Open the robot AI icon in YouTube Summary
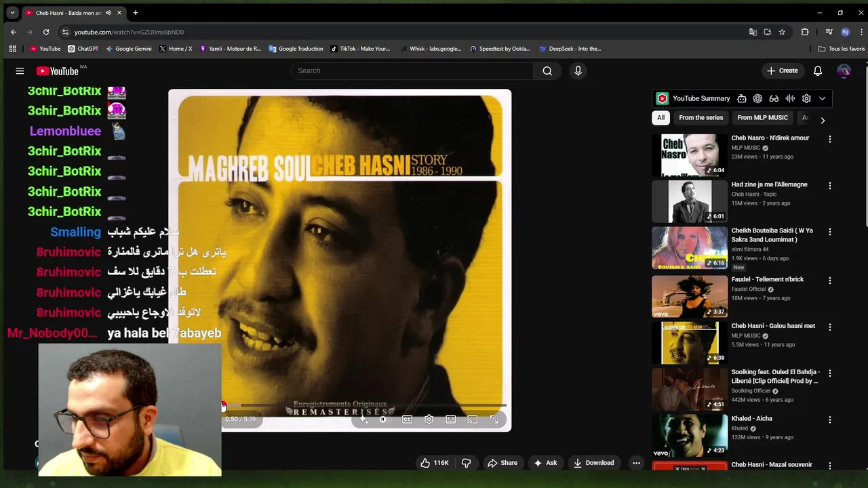The width and height of the screenshot is (868, 488). 742,98
